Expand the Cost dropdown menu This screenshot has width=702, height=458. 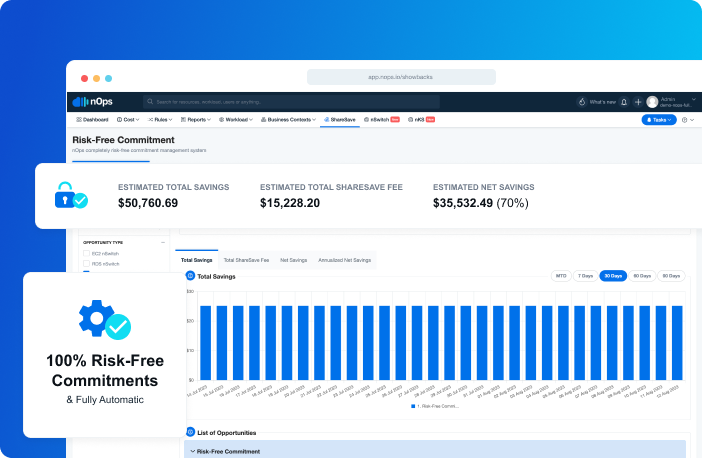pos(128,120)
